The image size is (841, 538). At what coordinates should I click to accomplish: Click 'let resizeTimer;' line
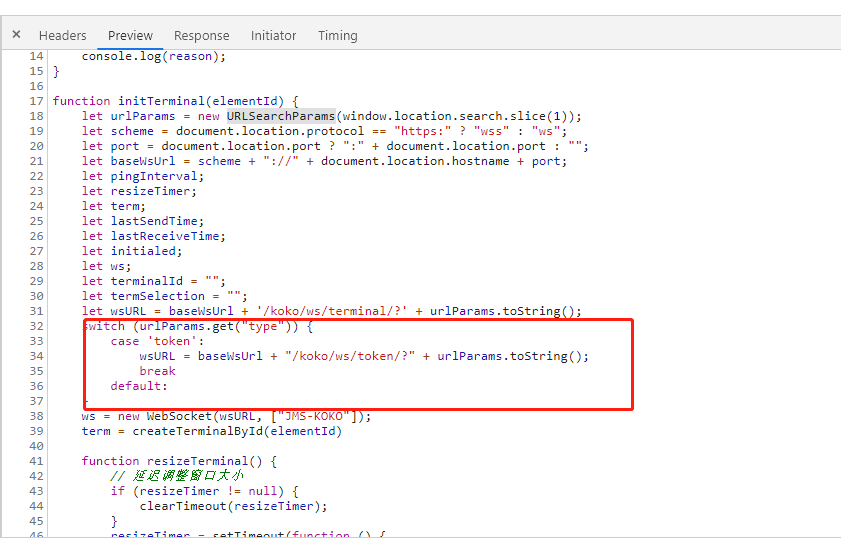[139, 191]
